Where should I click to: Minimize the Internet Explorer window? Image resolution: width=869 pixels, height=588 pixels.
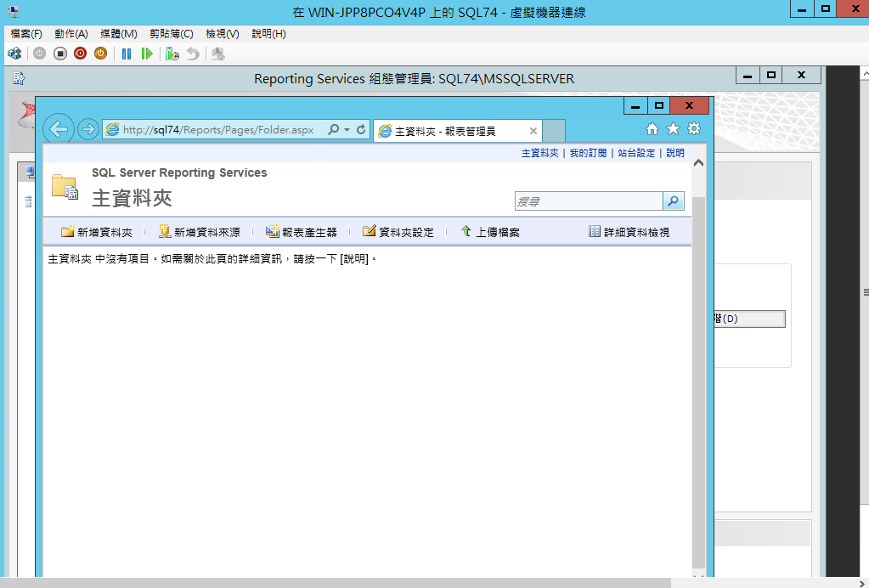coord(635,105)
